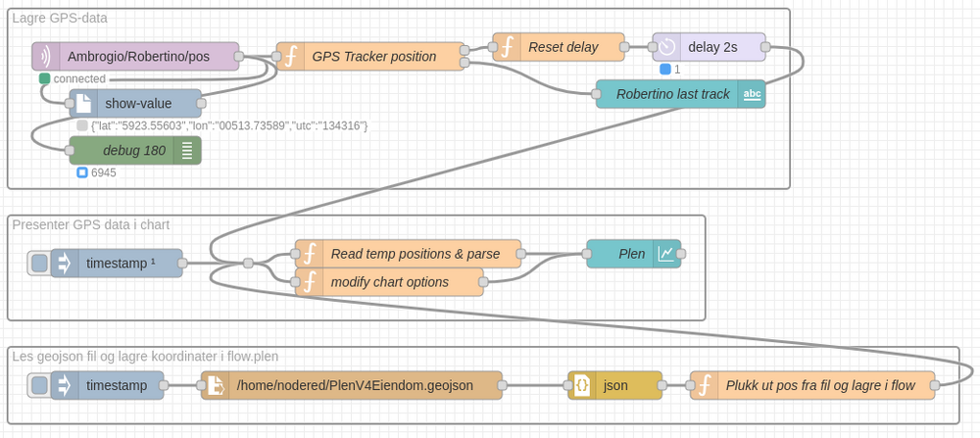The height and width of the screenshot is (438, 980).
Task: Click the connected status text
Action: coord(79,78)
